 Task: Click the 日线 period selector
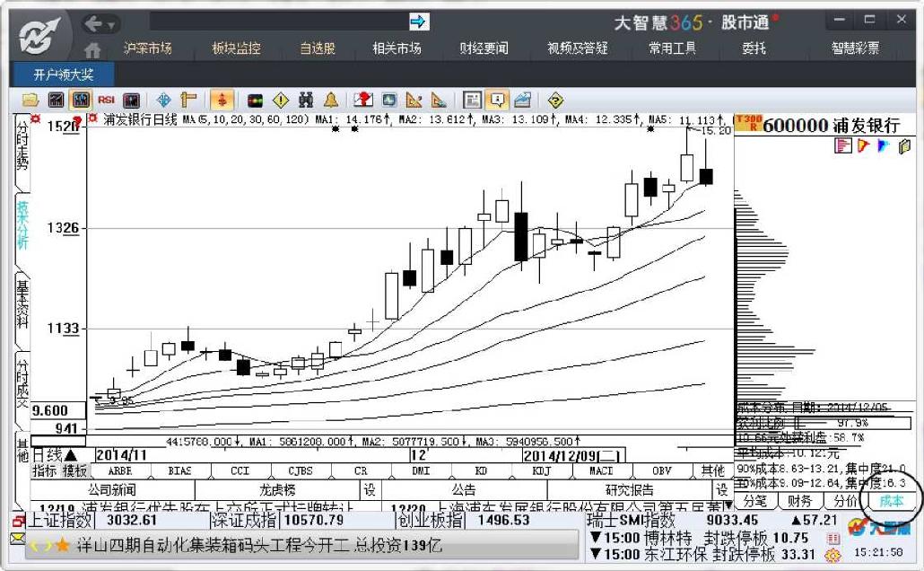[54, 455]
